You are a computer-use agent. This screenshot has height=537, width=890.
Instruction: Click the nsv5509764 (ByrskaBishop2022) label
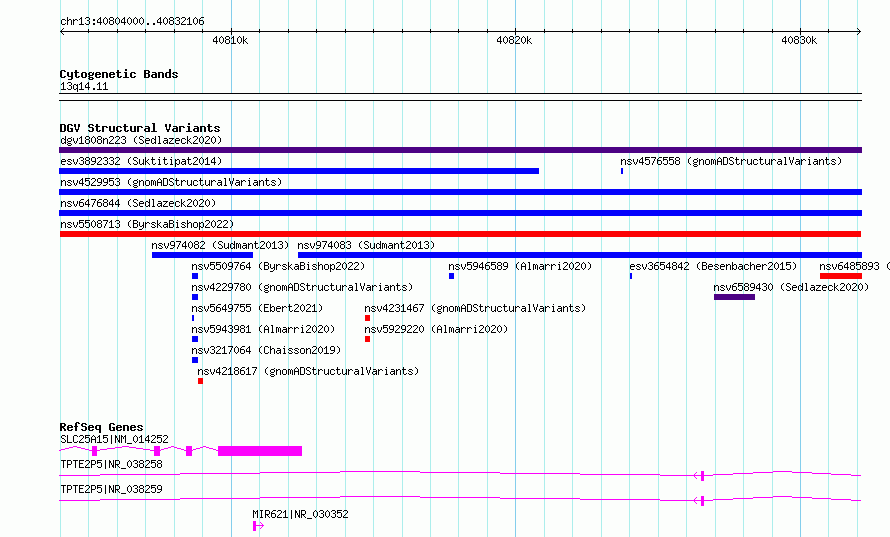pyautogui.click(x=278, y=266)
